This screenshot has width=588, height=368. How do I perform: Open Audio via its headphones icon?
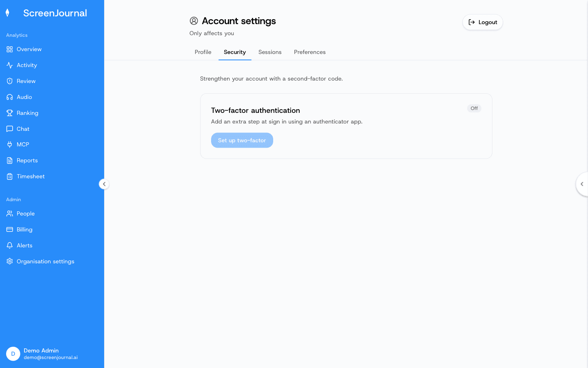point(10,97)
